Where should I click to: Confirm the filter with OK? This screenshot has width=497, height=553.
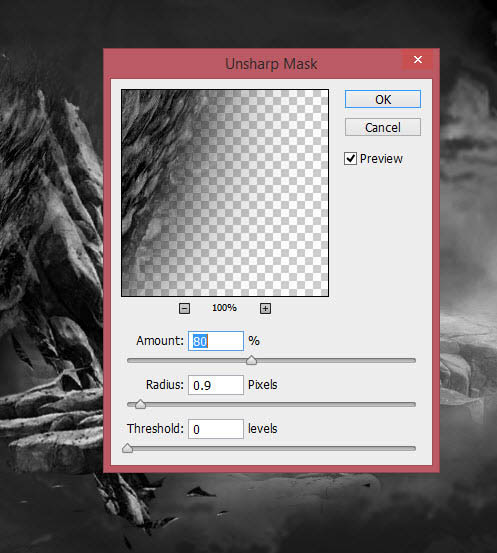[x=383, y=99]
